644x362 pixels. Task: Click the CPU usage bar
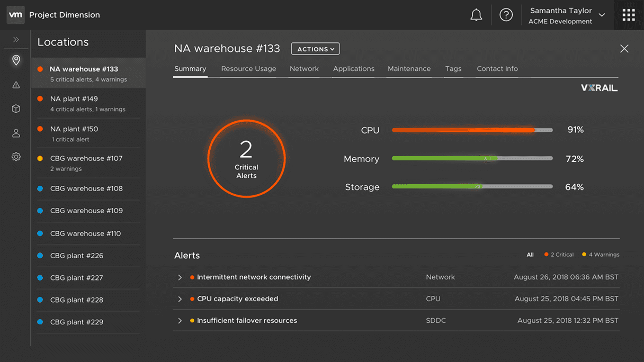[x=472, y=130]
